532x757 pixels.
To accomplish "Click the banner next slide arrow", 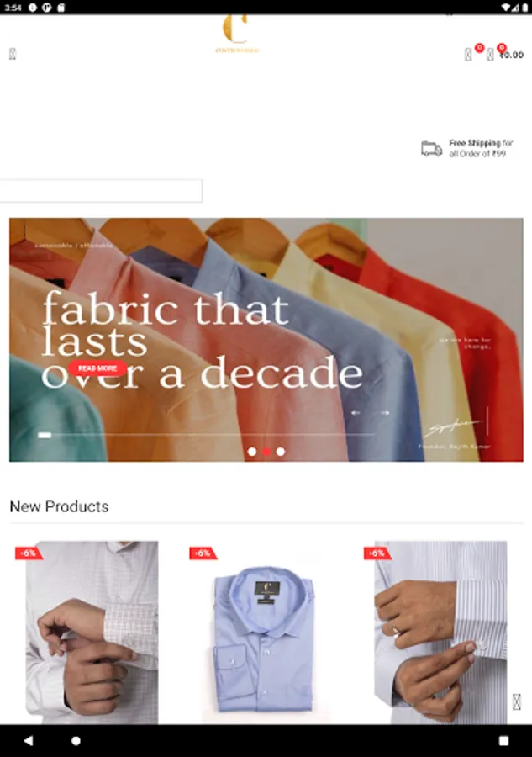I will (x=385, y=413).
